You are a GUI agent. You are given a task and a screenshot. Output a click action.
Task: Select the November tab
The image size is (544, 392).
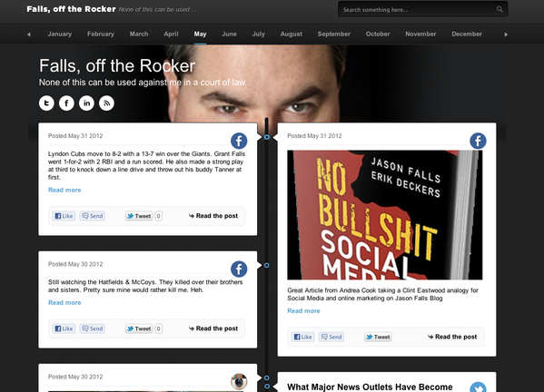tap(420, 34)
